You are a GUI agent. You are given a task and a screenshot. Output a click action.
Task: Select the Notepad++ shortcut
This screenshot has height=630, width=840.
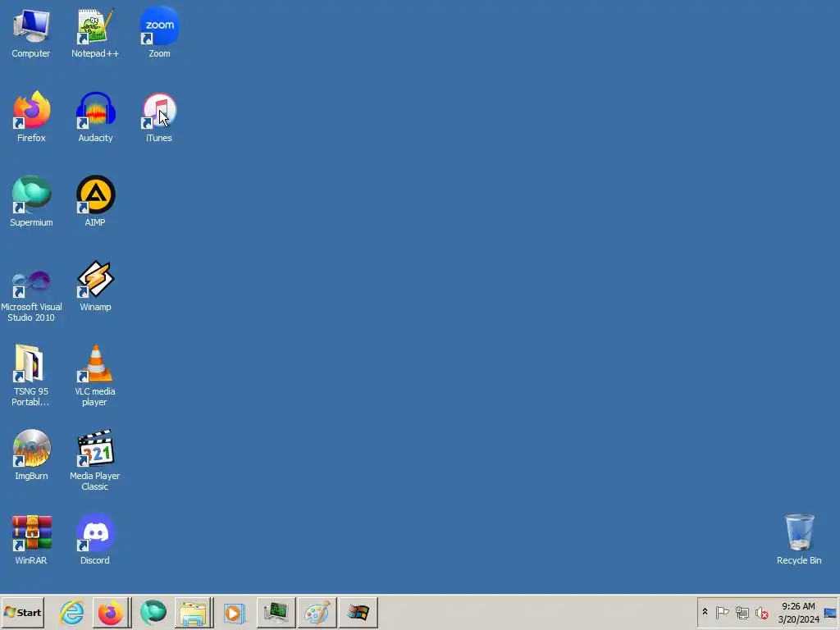point(95,33)
